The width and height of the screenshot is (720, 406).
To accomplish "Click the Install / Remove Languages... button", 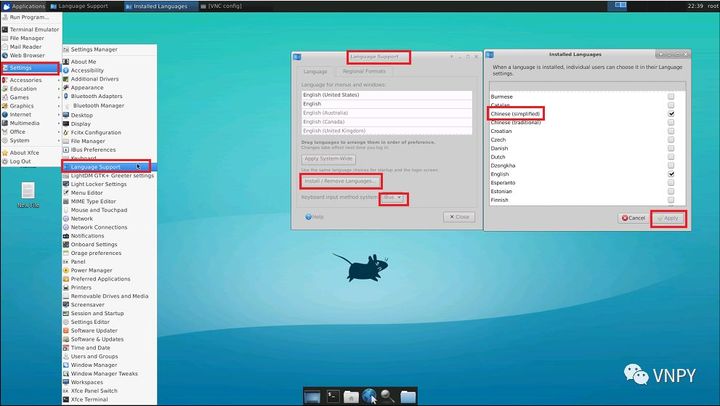I will click(x=340, y=181).
